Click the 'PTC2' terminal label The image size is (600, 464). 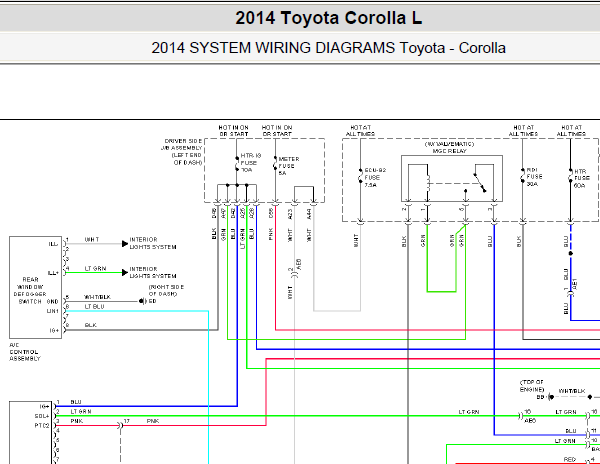pos(42,426)
